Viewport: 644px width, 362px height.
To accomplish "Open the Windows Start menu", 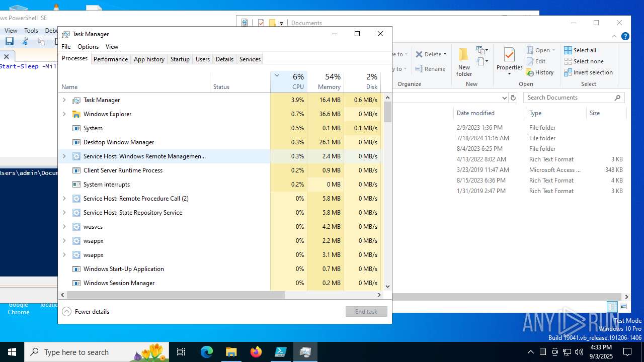I will [x=12, y=352].
